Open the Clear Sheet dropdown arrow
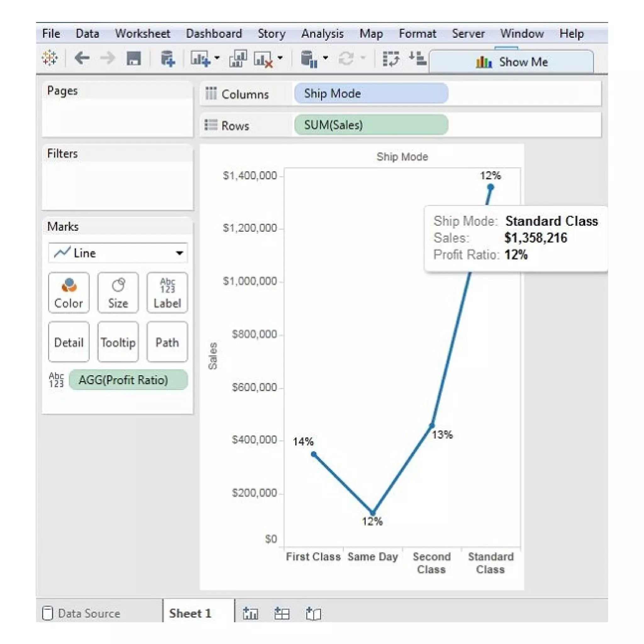This screenshot has width=644, height=644. (280, 58)
